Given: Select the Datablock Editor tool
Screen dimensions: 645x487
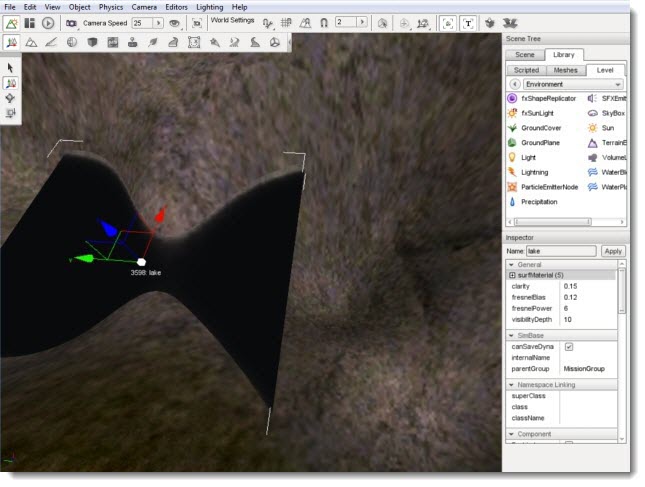Looking at the screenshot, I should pos(112,42).
